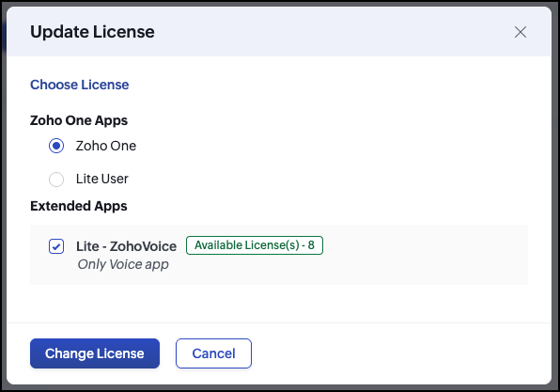Image resolution: width=560 pixels, height=392 pixels.
Task: Click the Choose License heading
Action: click(79, 85)
